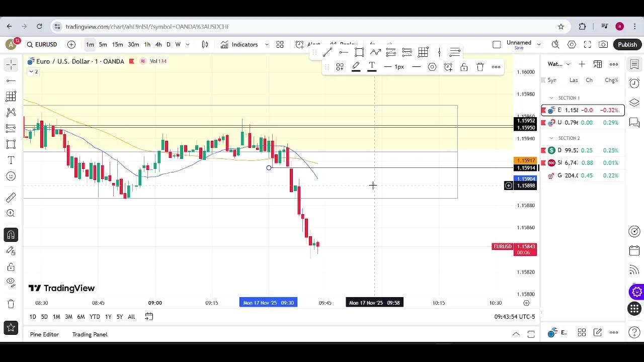This screenshot has height=362, width=644.
Task: Select the Measure ruler tool
Action: coord(11,198)
